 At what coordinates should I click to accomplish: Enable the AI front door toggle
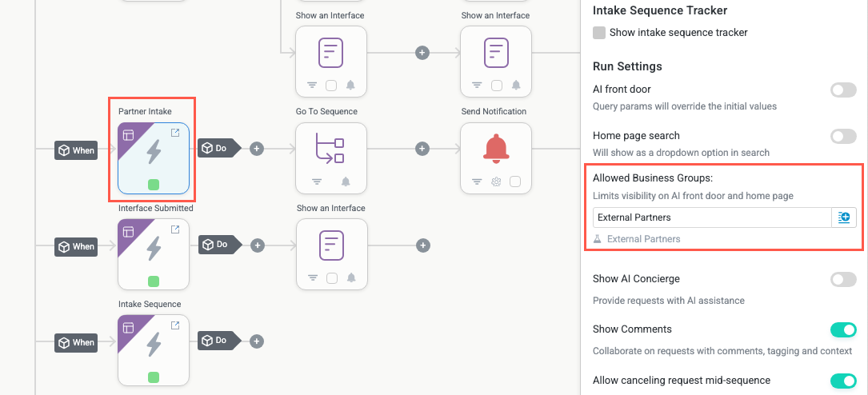843,90
